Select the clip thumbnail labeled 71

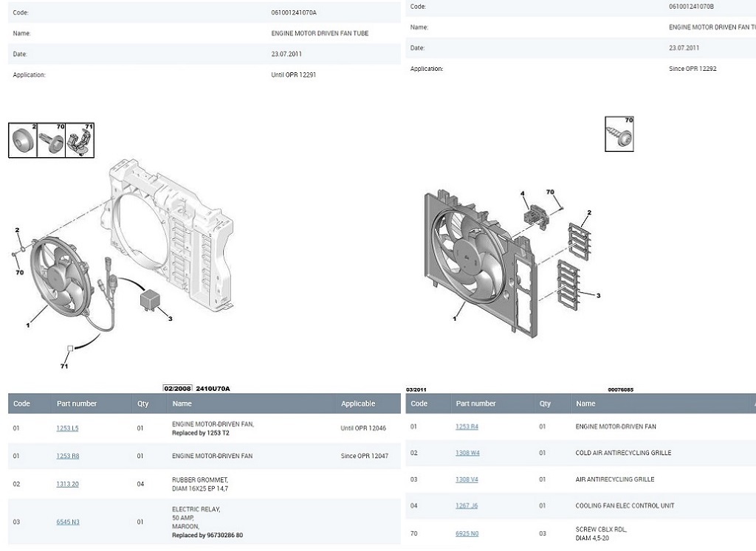(x=80, y=140)
